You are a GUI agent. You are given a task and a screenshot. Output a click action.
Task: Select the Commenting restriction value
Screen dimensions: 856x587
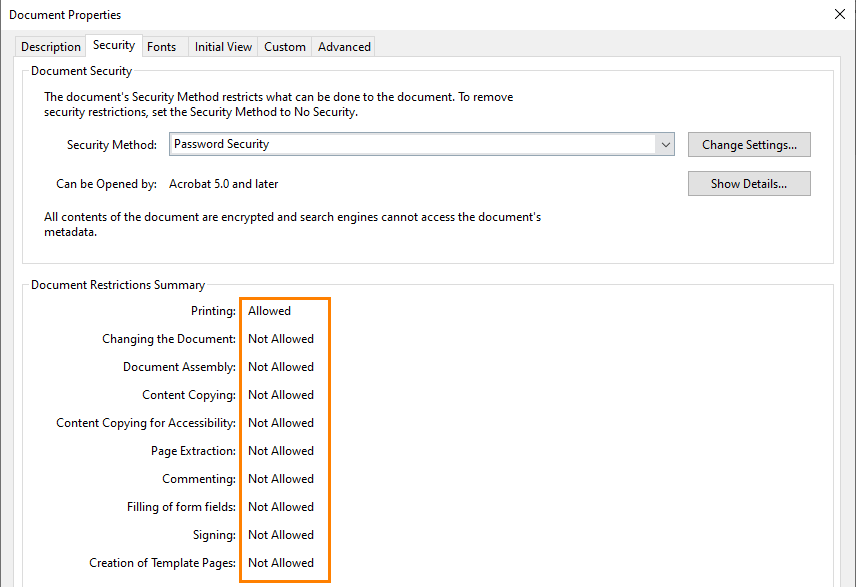click(281, 479)
